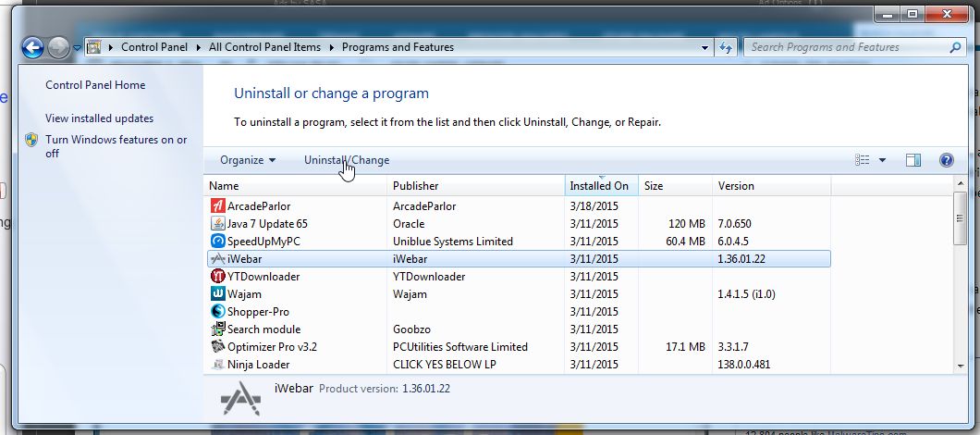Select the 60.4 MB size cell
The width and height of the screenshot is (980, 435).
(x=684, y=241)
